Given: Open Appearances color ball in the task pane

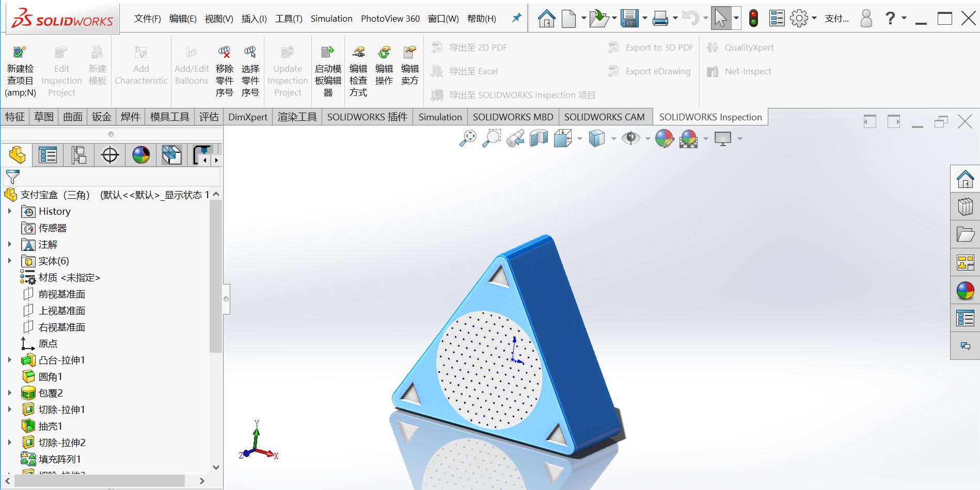Looking at the screenshot, I should (x=965, y=291).
